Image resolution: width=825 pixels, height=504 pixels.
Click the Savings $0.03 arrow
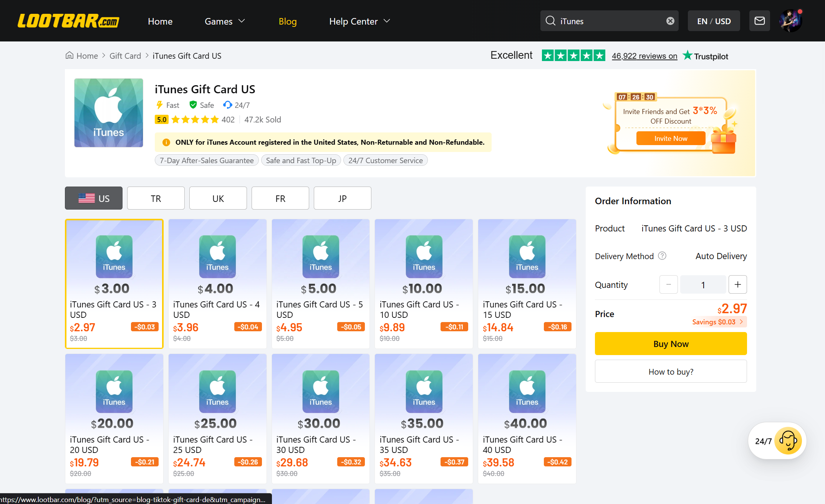(x=741, y=322)
